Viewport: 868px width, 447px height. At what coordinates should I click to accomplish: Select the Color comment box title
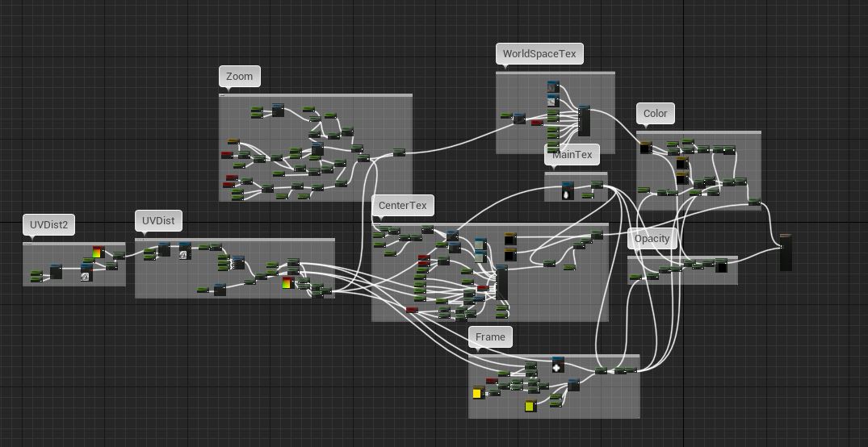[655, 114]
